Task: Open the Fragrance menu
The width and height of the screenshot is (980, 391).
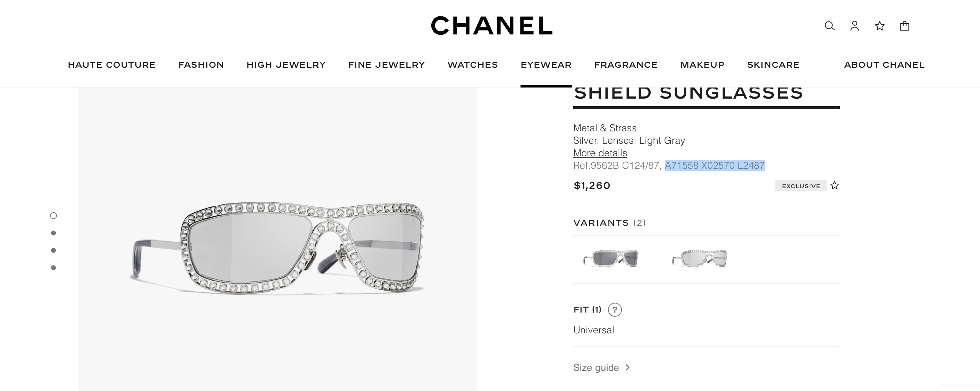Action: (626, 65)
